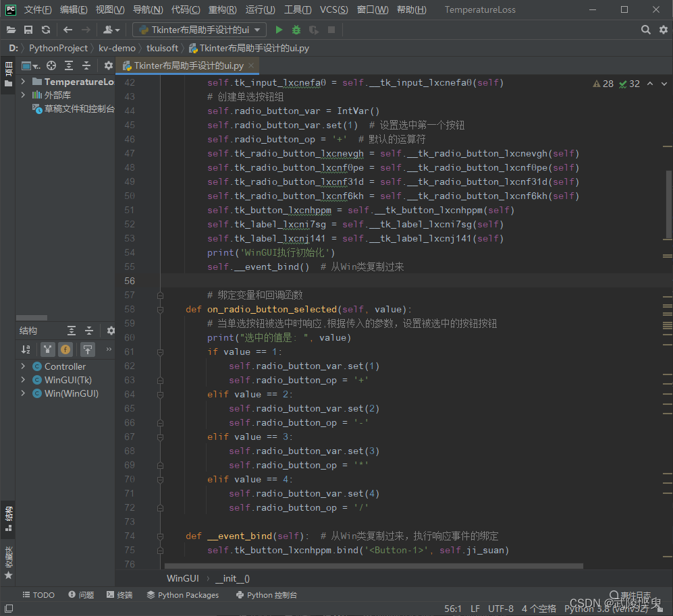673x616 pixels.
Task: Open the 重构(R) menu
Action: [x=222, y=9]
